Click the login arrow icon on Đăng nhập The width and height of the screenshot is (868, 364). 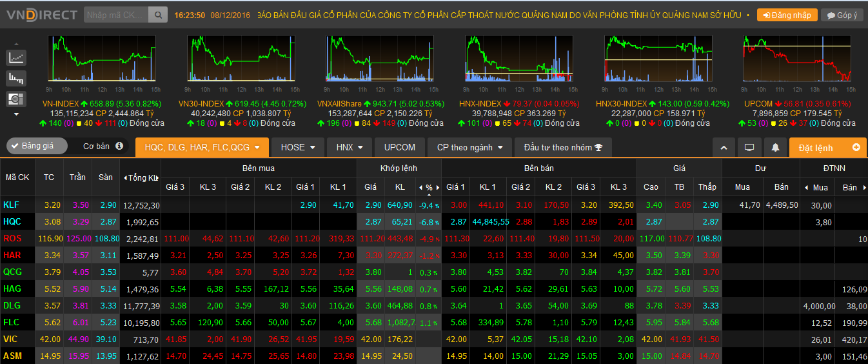(x=766, y=15)
